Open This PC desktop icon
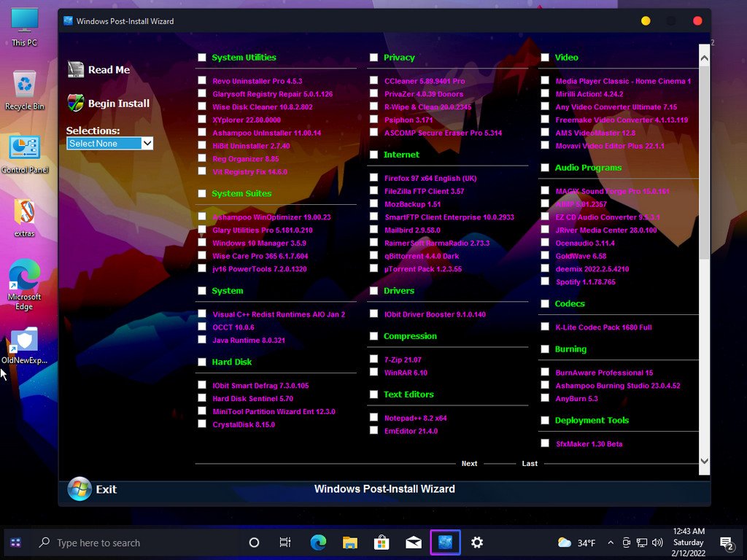Image resolution: width=747 pixels, height=560 pixels. pyautogui.click(x=24, y=27)
